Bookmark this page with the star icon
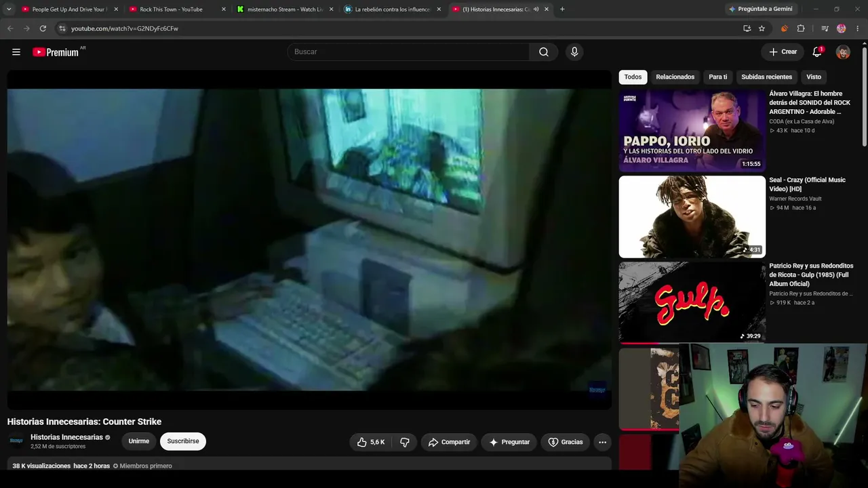 point(762,28)
